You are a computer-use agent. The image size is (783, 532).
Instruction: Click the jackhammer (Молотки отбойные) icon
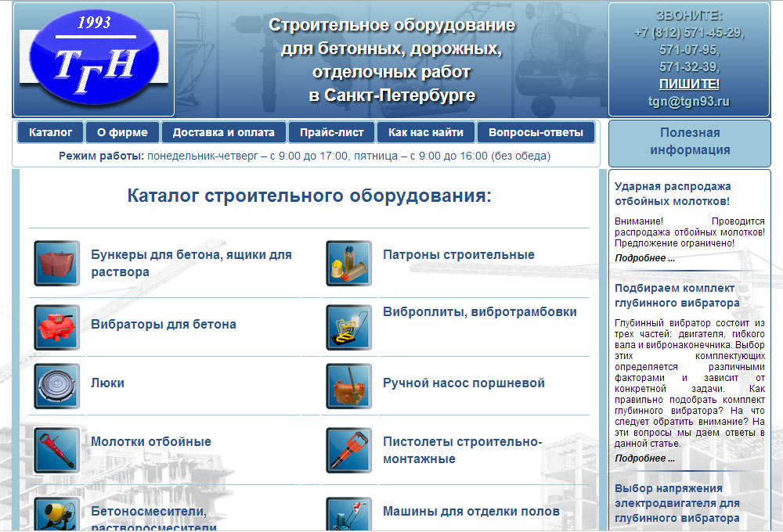57,450
